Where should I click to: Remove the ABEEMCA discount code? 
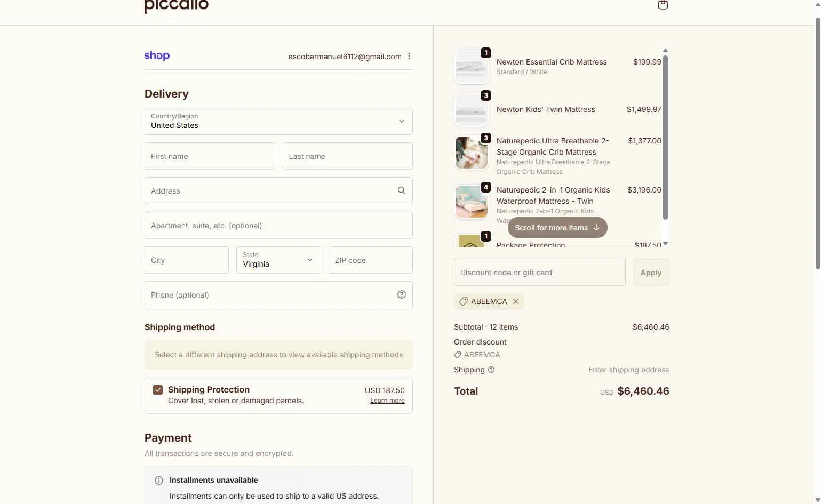tap(516, 301)
